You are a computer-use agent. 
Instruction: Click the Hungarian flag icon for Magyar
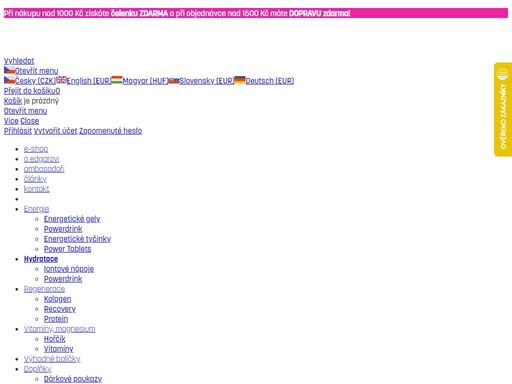(x=117, y=80)
